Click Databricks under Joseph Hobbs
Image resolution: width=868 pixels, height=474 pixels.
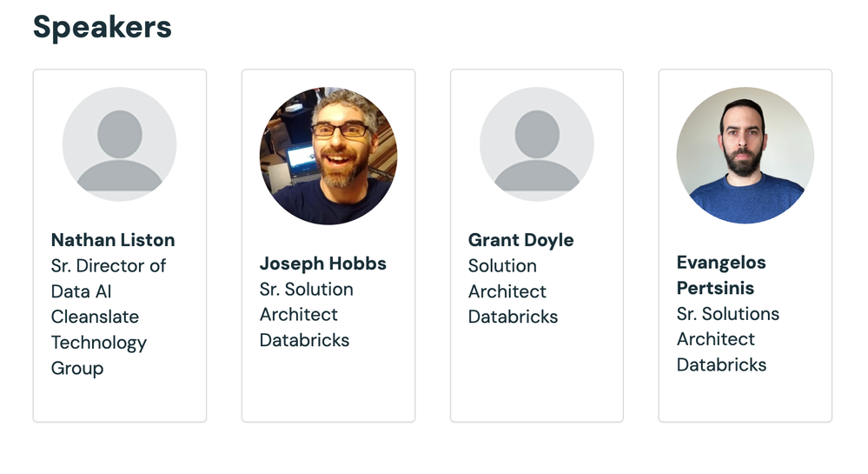point(304,340)
